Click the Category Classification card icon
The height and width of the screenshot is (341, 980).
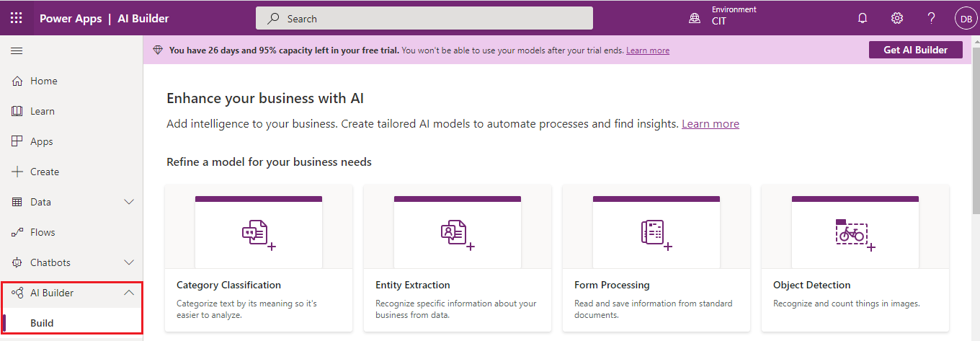click(259, 234)
